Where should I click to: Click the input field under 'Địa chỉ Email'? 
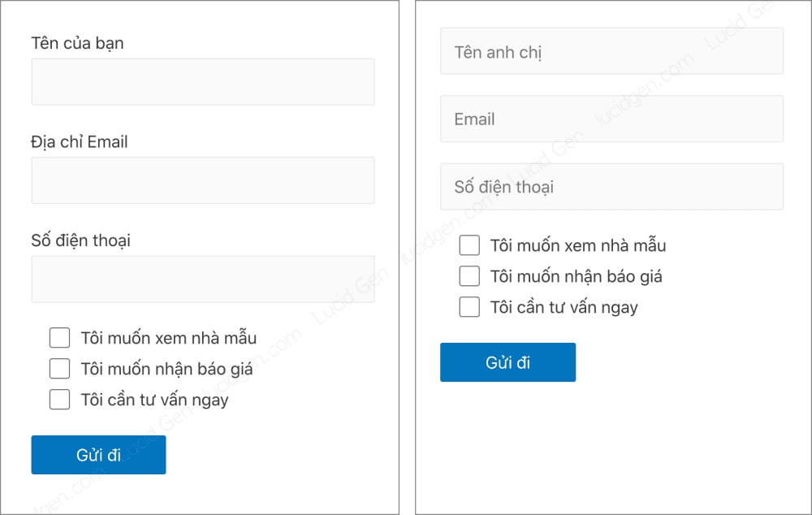202,180
